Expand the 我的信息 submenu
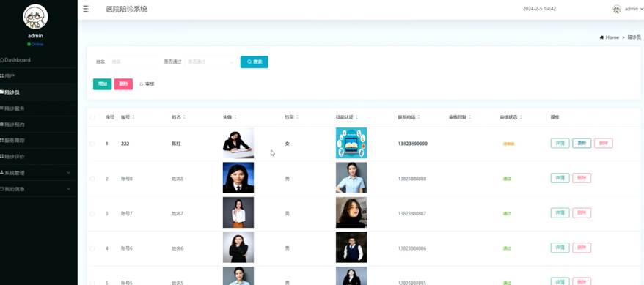 coord(39,189)
